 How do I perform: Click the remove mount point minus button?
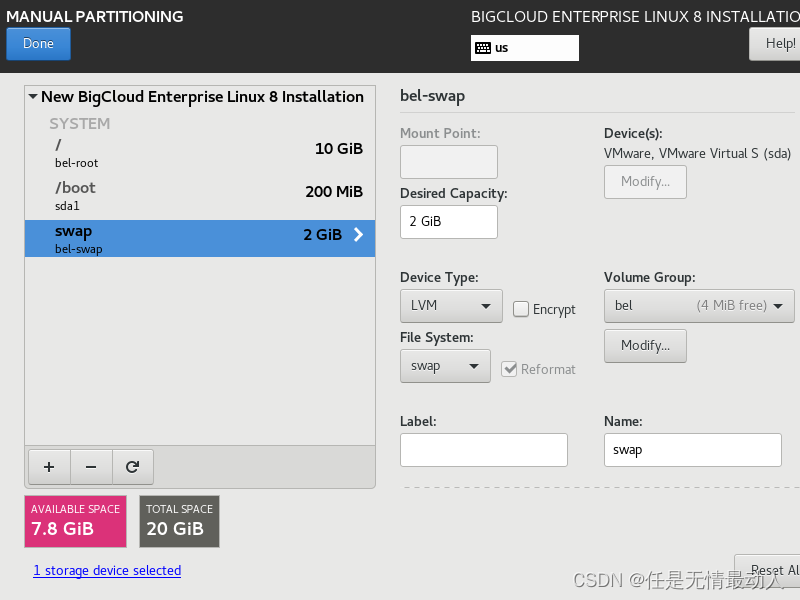coord(91,467)
